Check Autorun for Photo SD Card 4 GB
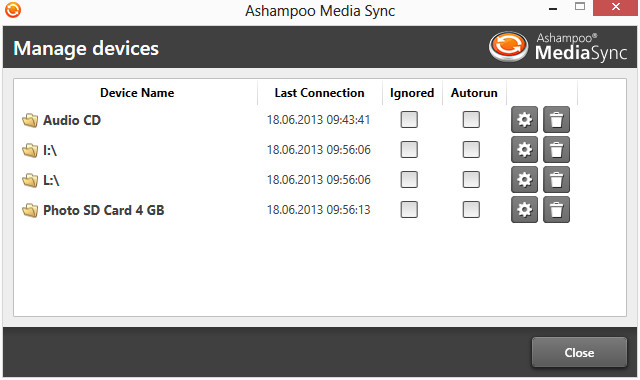Image resolution: width=640 pixels, height=380 pixels. coord(471,210)
